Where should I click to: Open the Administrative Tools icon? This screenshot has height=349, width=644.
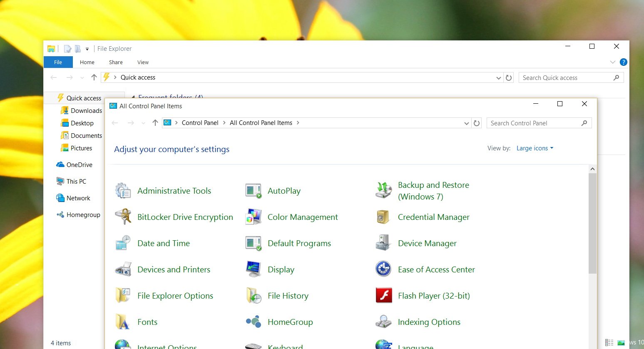coord(123,191)
